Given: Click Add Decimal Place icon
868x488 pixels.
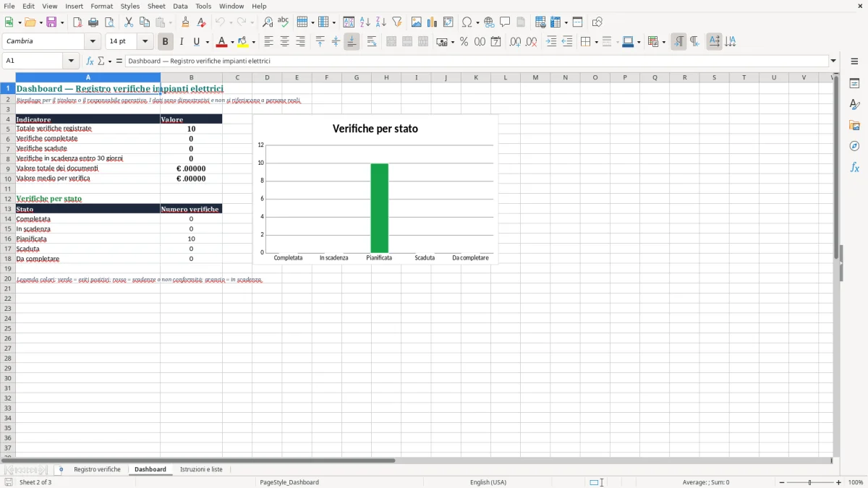Looking at the screenshot, I should point(515,42).
